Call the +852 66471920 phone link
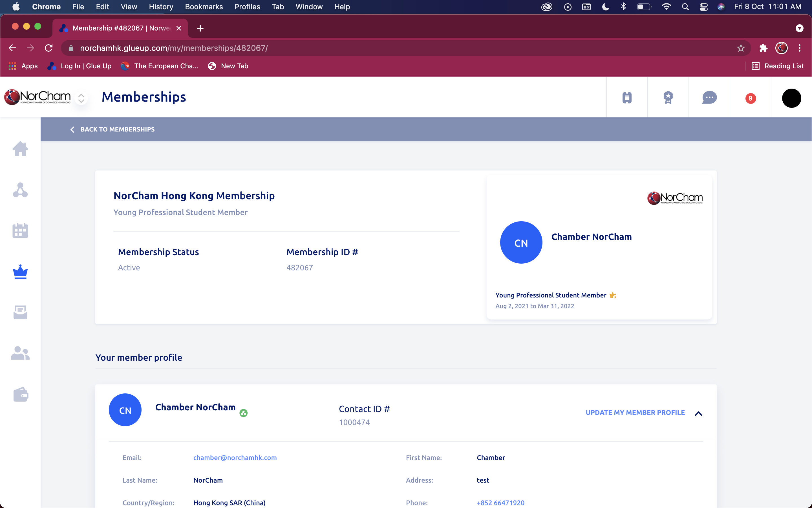812x508 pixels. [500, 503]
